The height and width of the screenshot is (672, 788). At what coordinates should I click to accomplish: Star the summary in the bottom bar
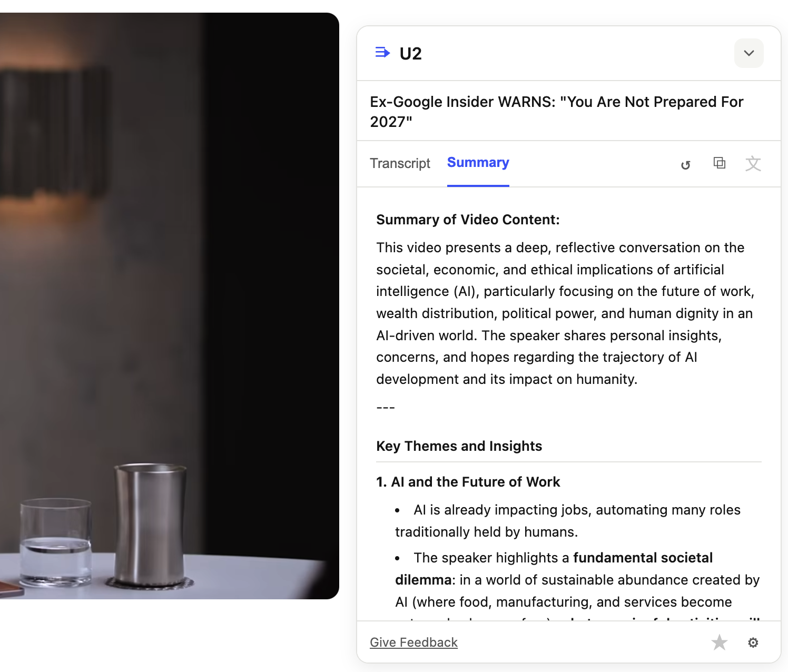pyautogui.click(x=720, y=643)
